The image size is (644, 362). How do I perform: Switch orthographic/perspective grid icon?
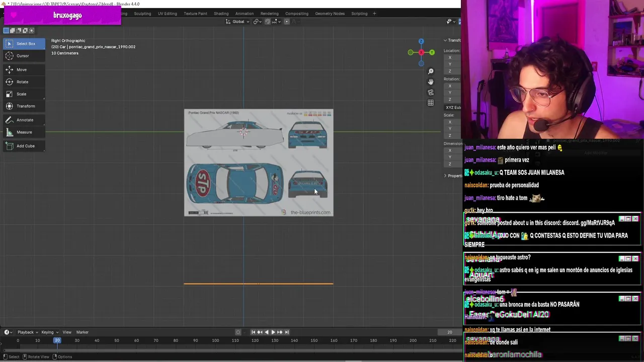(x=431, y=103)
